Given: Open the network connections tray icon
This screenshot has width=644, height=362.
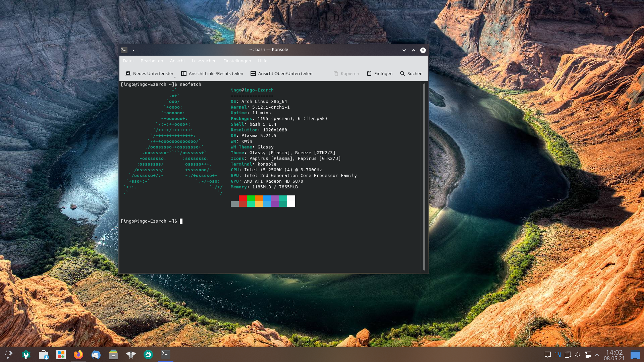Looking at the screenshot, I should coord(588,355).
